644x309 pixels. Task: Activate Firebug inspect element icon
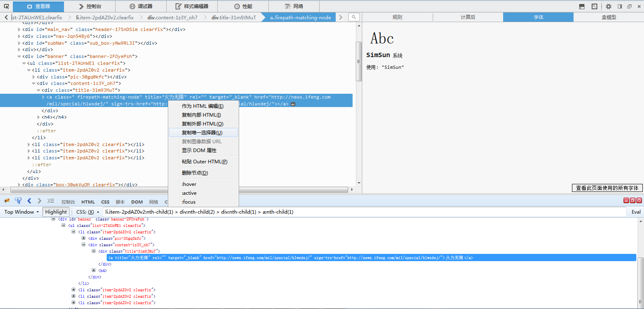[x=18, y=201]
